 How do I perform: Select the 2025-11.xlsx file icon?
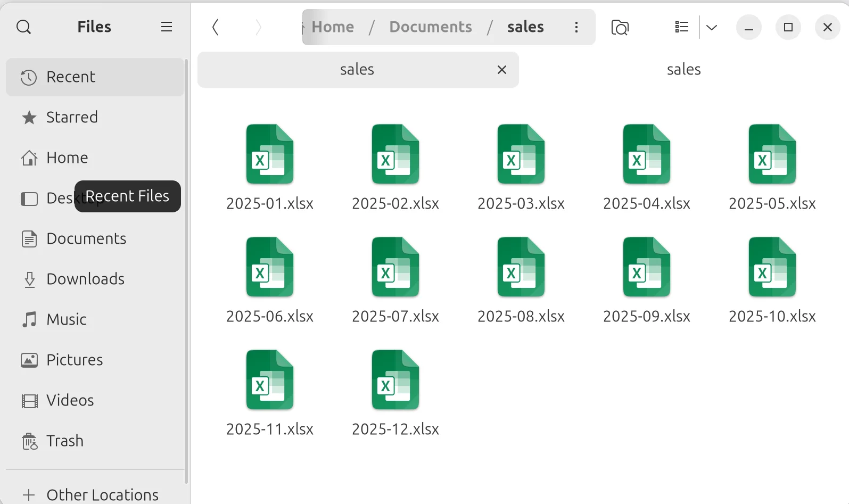pos(270,380)
